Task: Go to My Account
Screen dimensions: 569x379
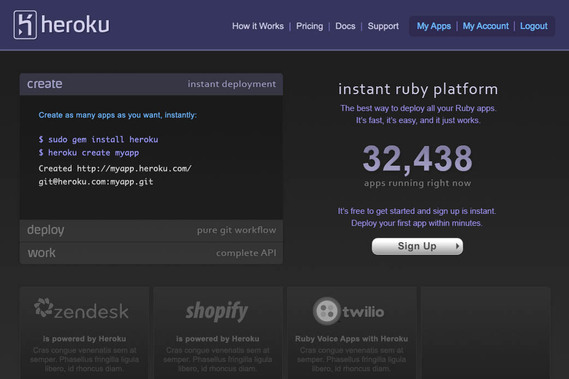Action: coord(486,26)
